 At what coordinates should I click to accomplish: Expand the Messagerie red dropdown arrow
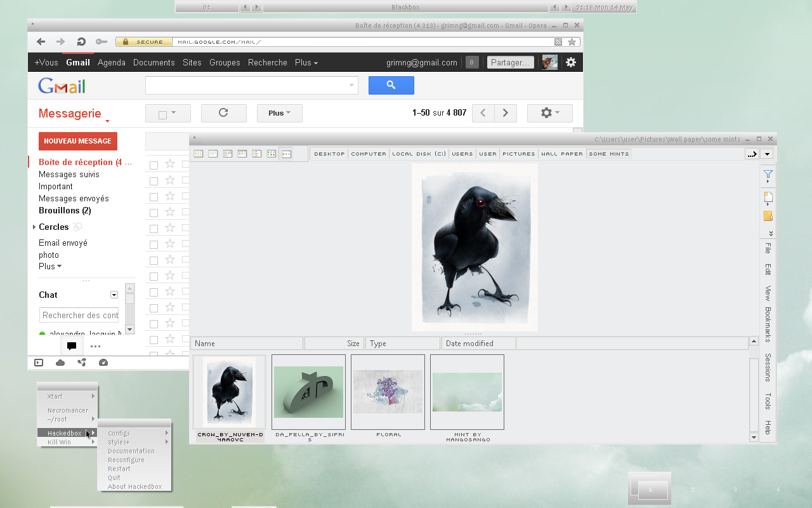[108, 121]
